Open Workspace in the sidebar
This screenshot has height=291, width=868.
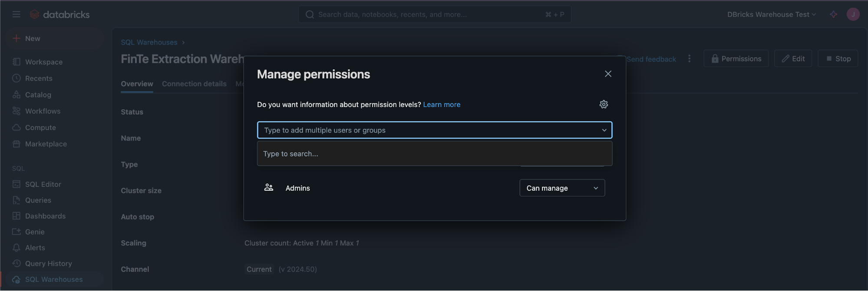pos(44,62)
